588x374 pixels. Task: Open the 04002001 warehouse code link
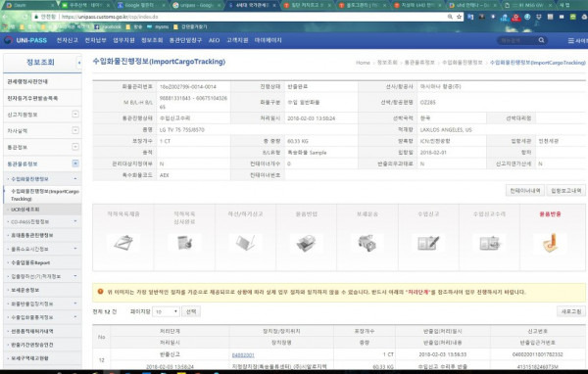tap(243, 354)
